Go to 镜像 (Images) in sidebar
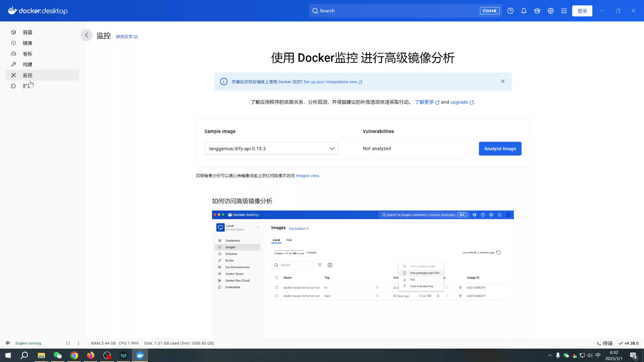The height and width of the screenshot is (362, 644). click(x=28, y=43)
